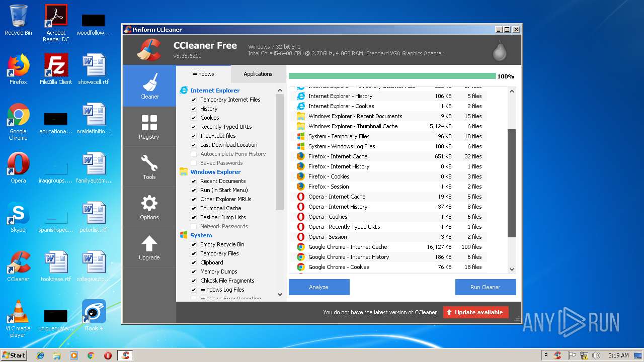
Task: Click Firefox icon beside Firefox - Internet Cache
Action: pyautogui.click(x=301, y=156)
